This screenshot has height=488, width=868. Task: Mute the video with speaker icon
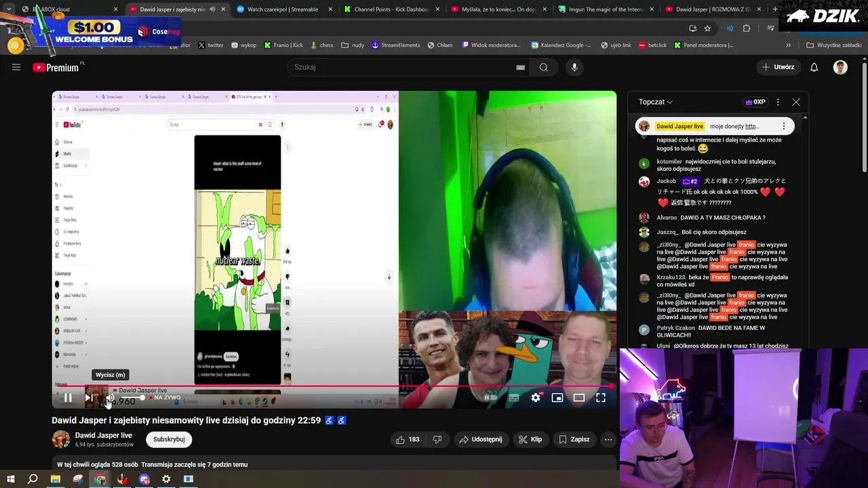pyautogui.click(x=109, y=398)
